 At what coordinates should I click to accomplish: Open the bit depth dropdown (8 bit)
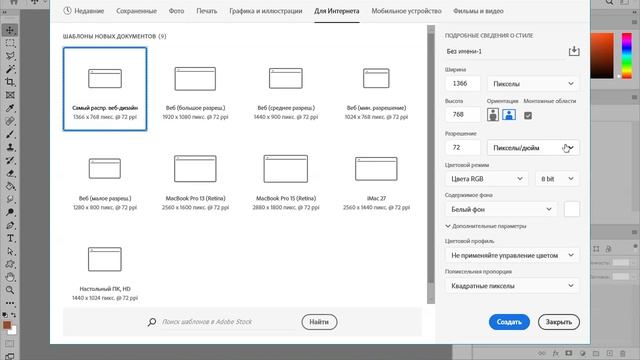(557, 179)
